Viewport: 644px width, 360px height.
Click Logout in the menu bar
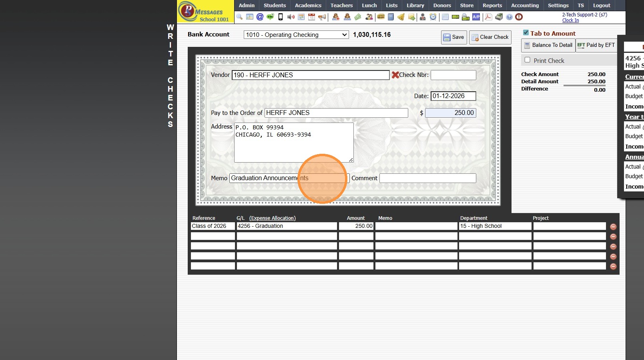(602, 6)
